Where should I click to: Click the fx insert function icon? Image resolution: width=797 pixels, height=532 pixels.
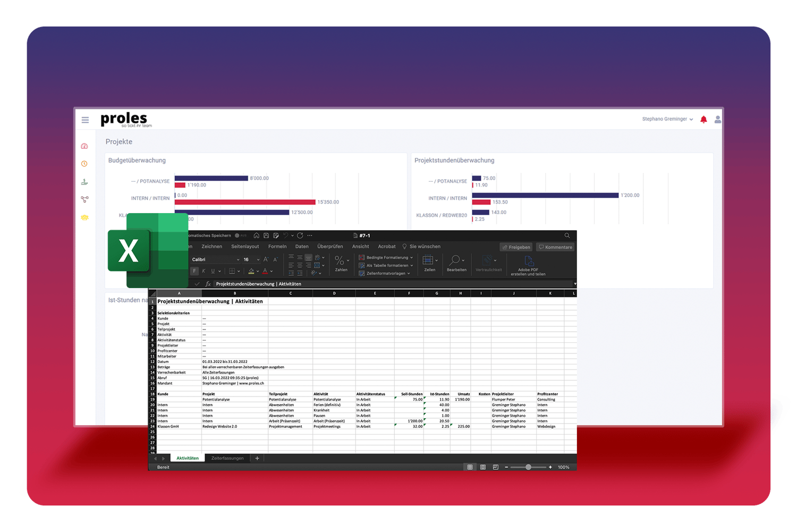pos(208,284)
